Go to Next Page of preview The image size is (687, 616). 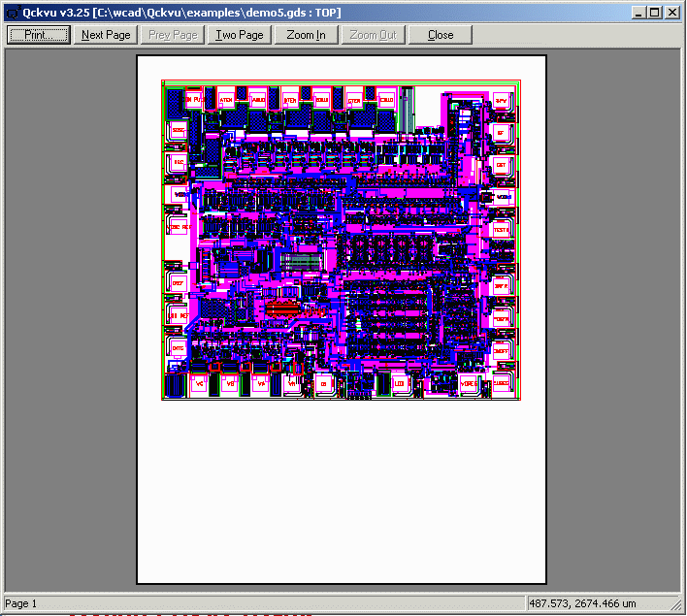tap(106, 35)
